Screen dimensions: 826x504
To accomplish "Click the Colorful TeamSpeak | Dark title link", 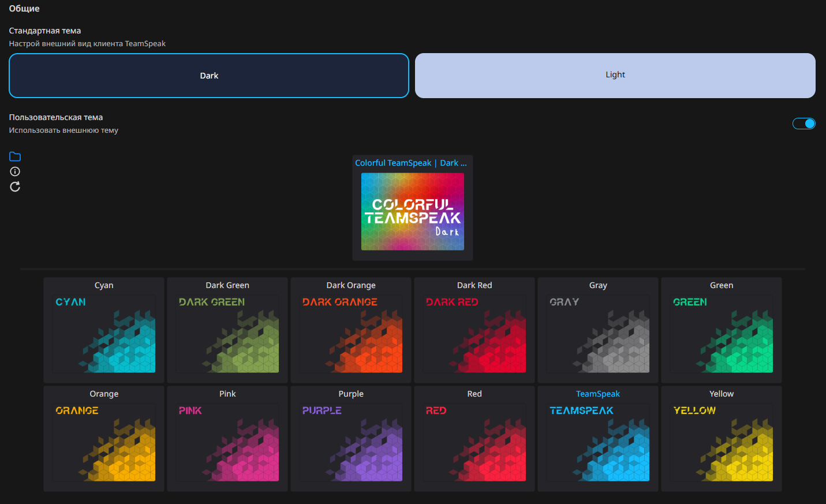I will (x=411, y=163).
